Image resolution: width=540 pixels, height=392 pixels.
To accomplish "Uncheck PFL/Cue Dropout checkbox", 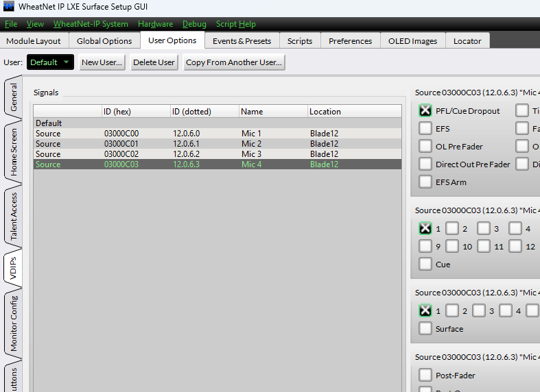I will [x=425, y=111].
